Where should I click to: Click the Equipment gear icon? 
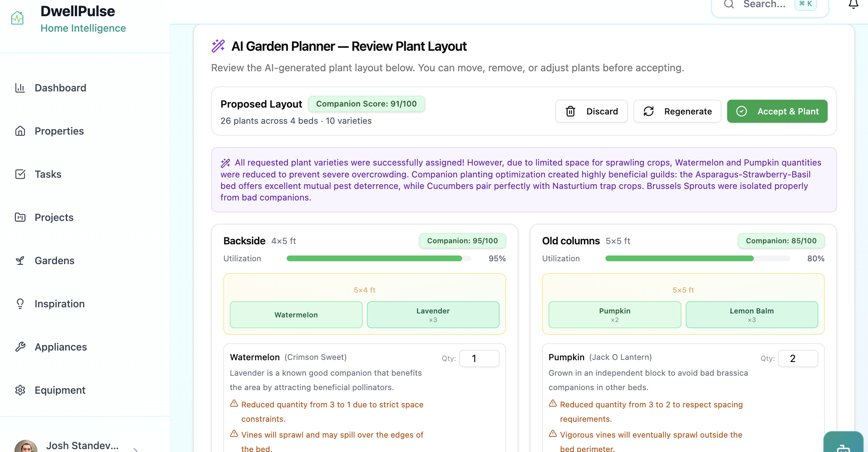[20, 390]
